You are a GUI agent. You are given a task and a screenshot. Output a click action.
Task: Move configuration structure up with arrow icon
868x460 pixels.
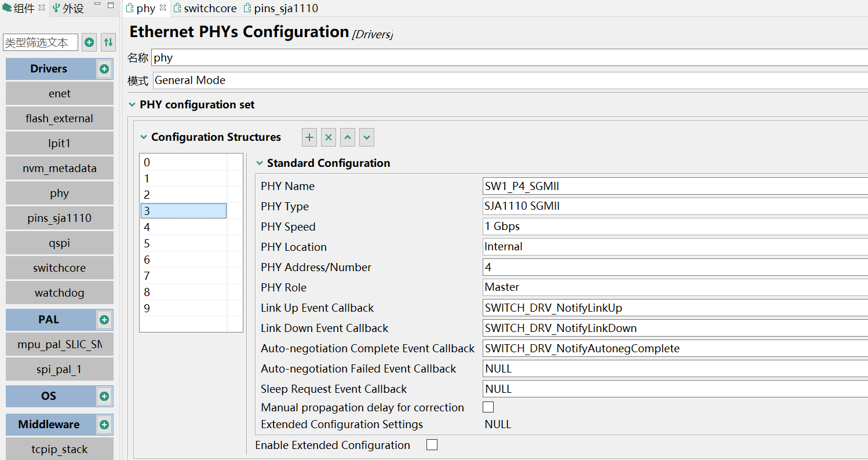point(347,137)
